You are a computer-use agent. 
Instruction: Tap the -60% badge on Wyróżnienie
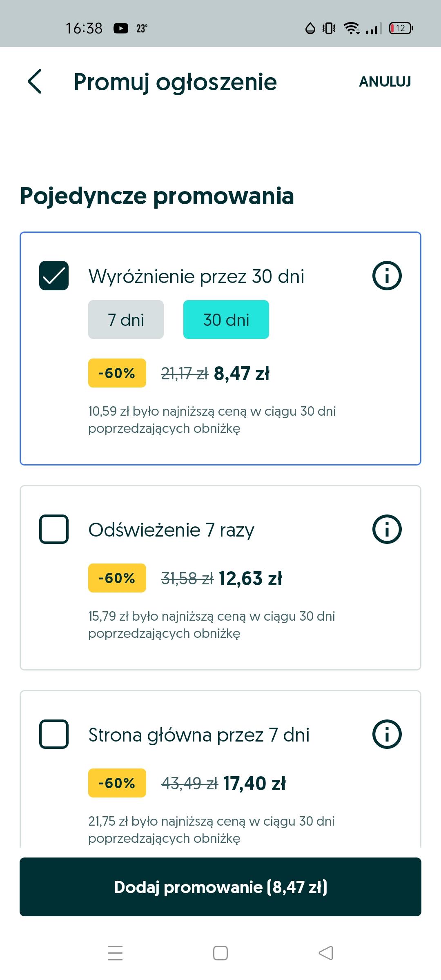(x=117, y=373)
